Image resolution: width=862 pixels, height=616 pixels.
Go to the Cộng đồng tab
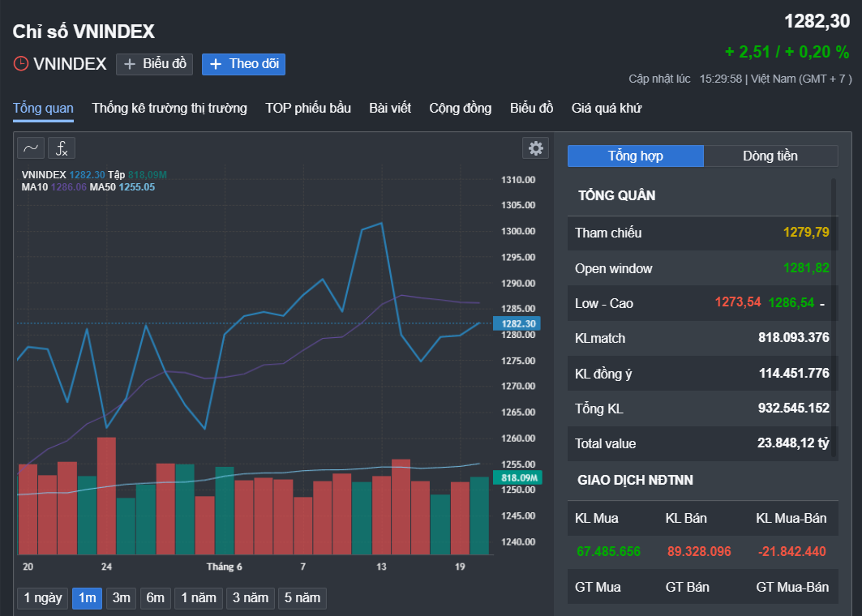click(x=460, y=109)
